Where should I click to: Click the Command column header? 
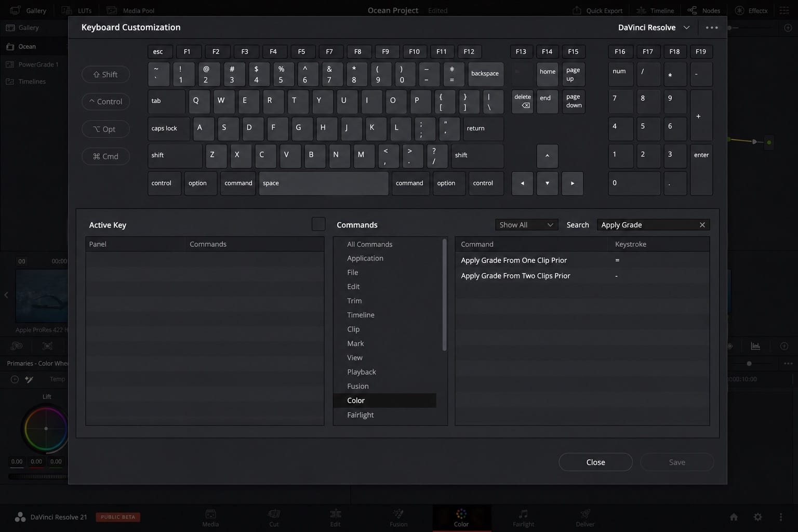pyautogui.click(x=531, y=244)
